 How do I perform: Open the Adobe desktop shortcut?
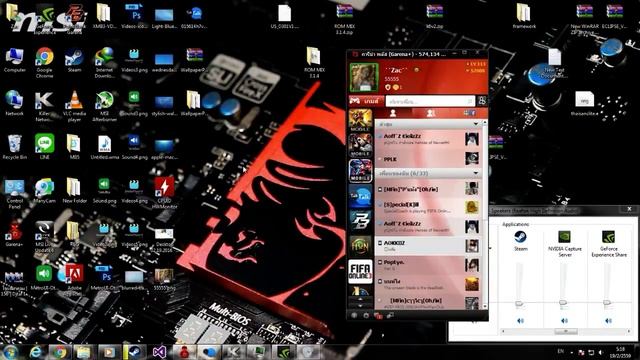pyautogui.click(x=74, y=278)
